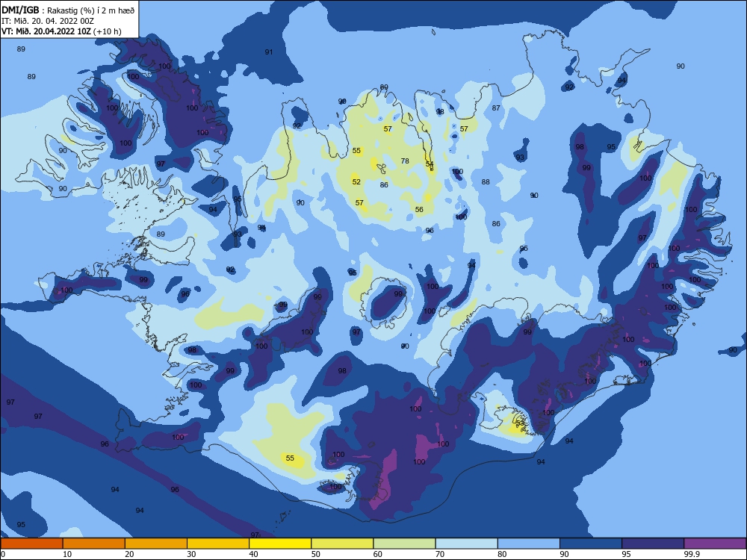Click the '0' legend tick label

3,554
